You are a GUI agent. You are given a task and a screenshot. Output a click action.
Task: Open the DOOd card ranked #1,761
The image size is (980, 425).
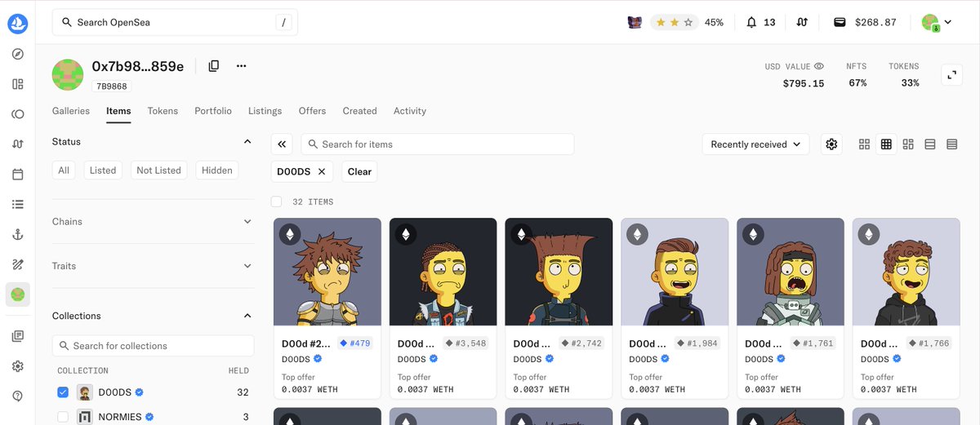[791, 308]
